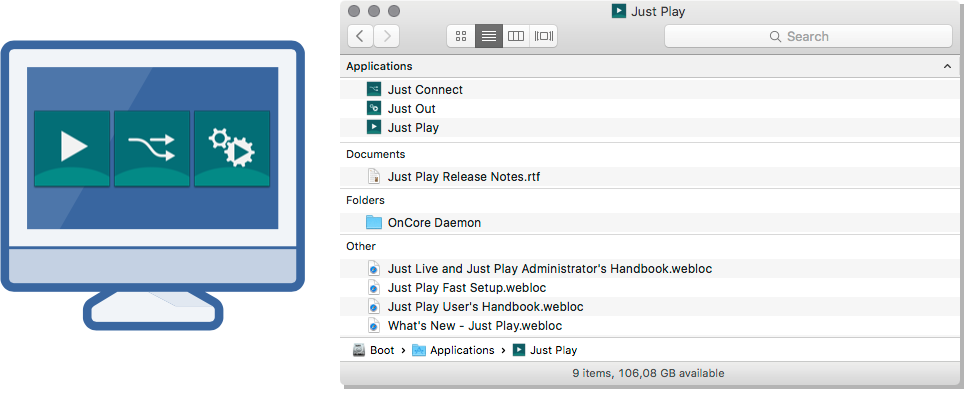Click the crossing arrows tile on monitor graphic
The width and height of the screenshot is (980, 405).
[152, 149]
